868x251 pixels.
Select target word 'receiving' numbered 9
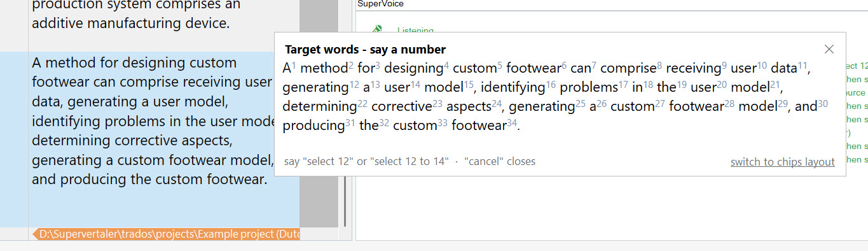[693, 68]
